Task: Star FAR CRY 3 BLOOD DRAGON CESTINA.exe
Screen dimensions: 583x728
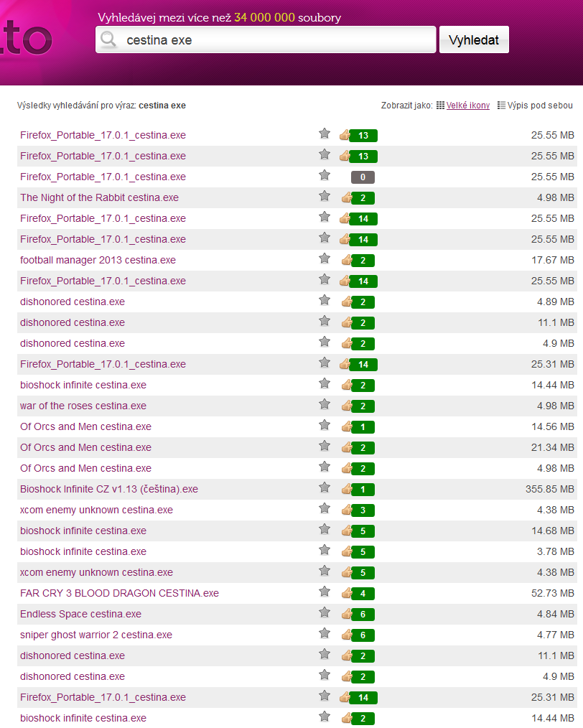Action: [x=325, y=592]
